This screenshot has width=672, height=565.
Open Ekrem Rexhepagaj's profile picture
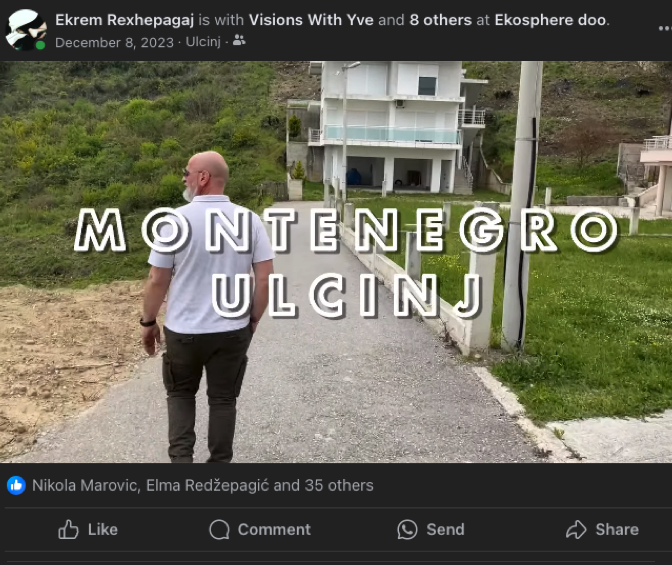click(26, 30)
